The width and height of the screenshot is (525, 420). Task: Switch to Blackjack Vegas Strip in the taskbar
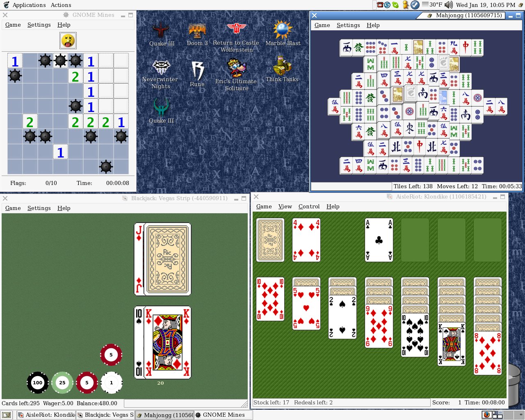[105, 415]
